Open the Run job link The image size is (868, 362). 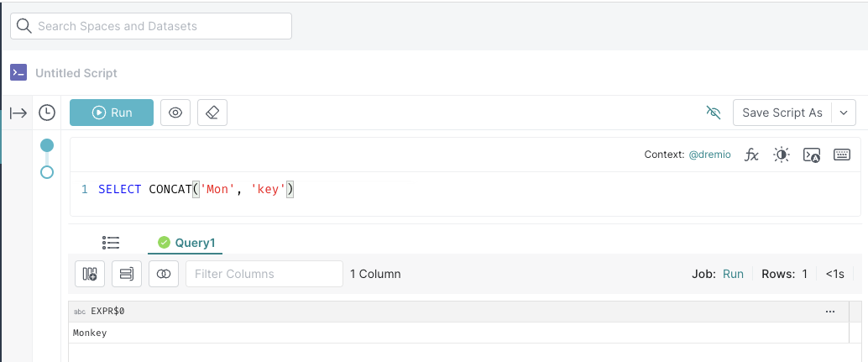pyautogui.click(x=733, y=274)
